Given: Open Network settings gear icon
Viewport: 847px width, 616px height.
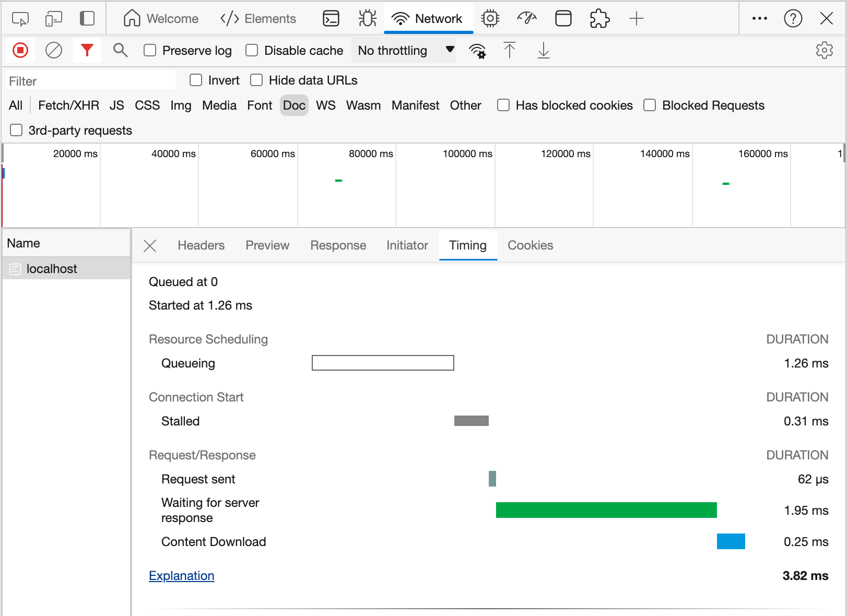Looking at the screenshot, I should 824,51.
